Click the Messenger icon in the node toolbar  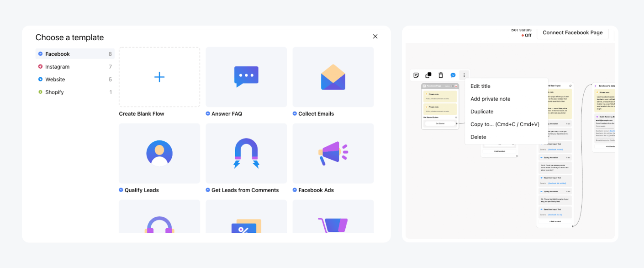[x=452, y=75]
